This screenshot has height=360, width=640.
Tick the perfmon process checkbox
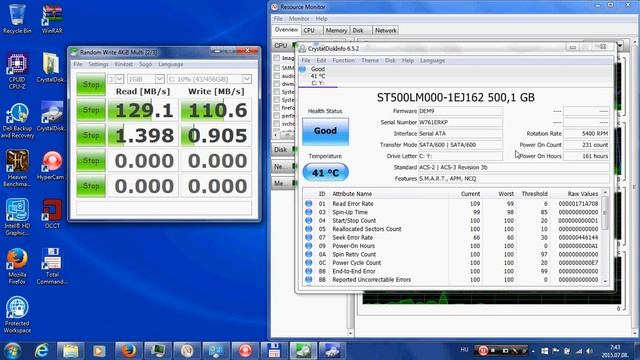(277, 116)
